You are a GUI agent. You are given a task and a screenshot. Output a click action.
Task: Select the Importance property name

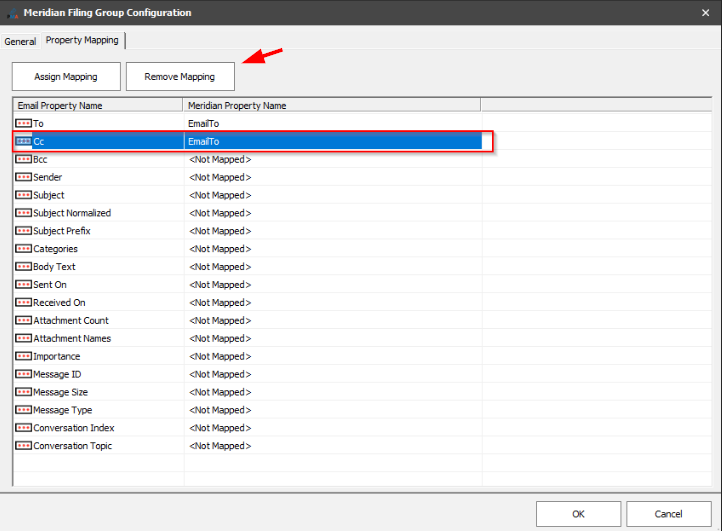(x=57, y=356)
